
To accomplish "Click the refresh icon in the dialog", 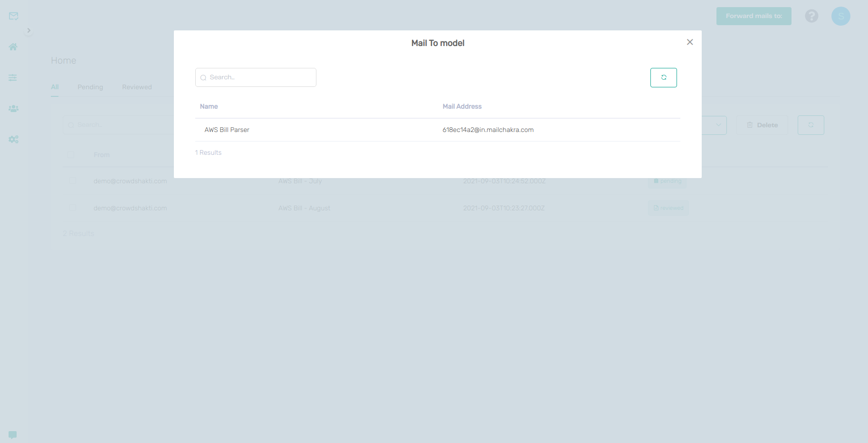I will pyautogui.click(x=664, y=77).
